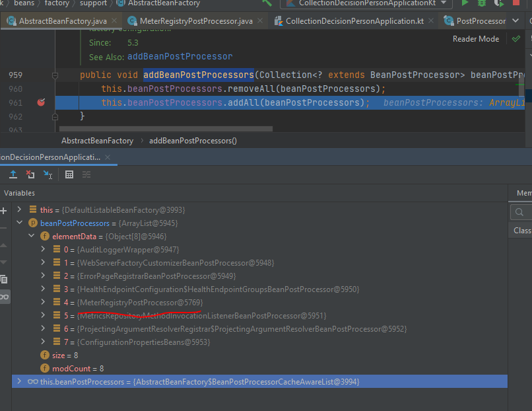Screen dimensions: 532x411
Task: Expand the 'this' DefaultListableBeanFactory variable
Action: tap(19, 209)
